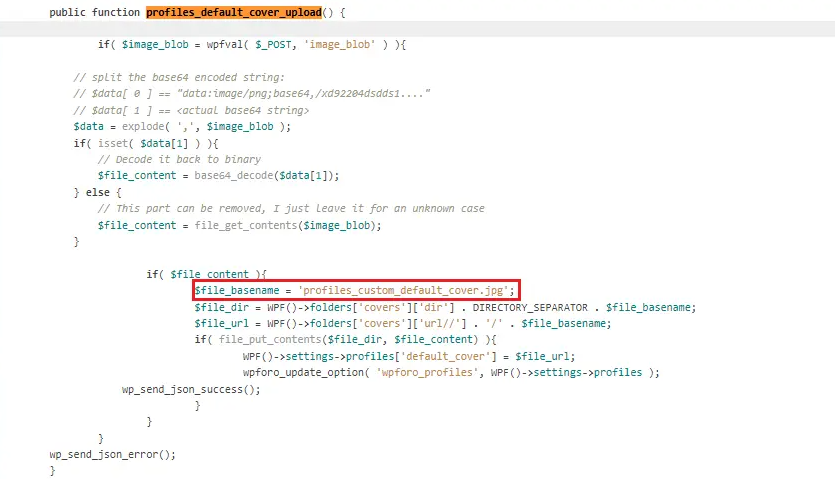Click the file_put_contents condition line
The image size is (835, 479).
click(346, 339)
